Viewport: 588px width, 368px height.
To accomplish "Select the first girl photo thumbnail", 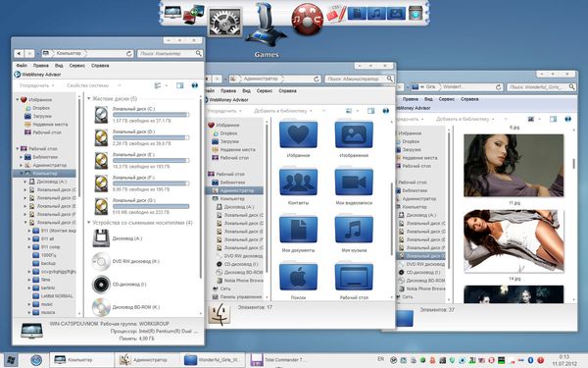I will pos(514,165).
